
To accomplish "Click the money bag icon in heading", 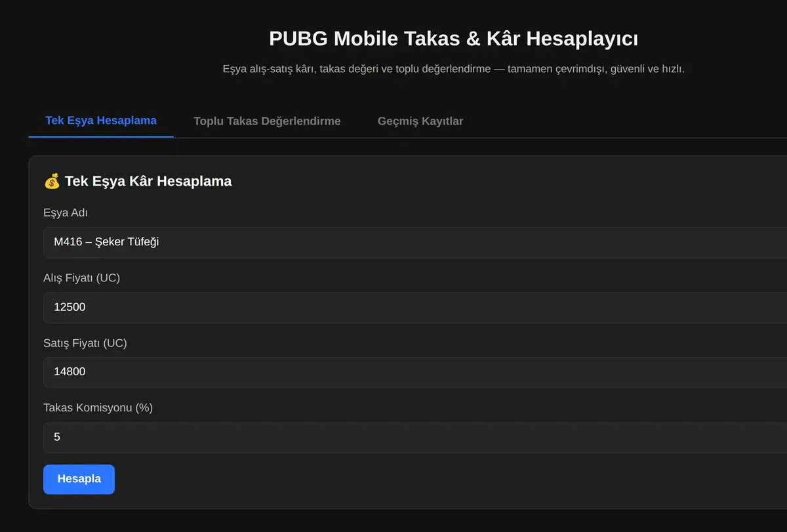I will (52, 181).
